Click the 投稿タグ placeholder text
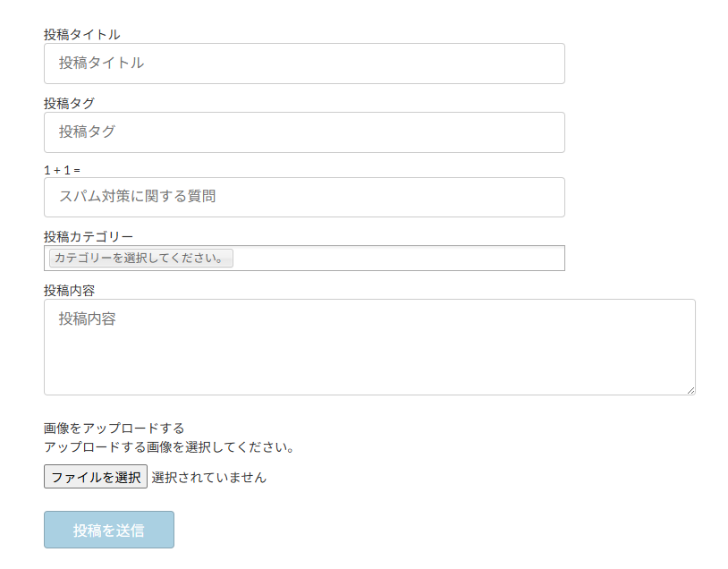Image resolution: width=728 pixels, height=569 pixels. click(88, 132)
